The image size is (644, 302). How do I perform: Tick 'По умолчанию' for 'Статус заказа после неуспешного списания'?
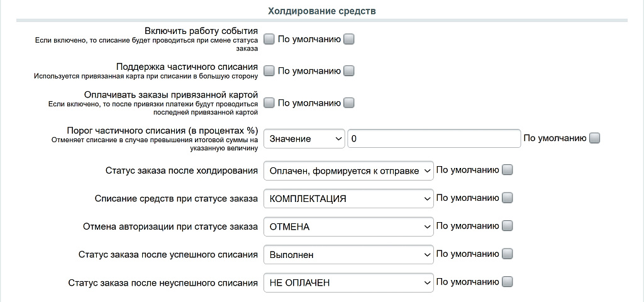click(508, 282)
